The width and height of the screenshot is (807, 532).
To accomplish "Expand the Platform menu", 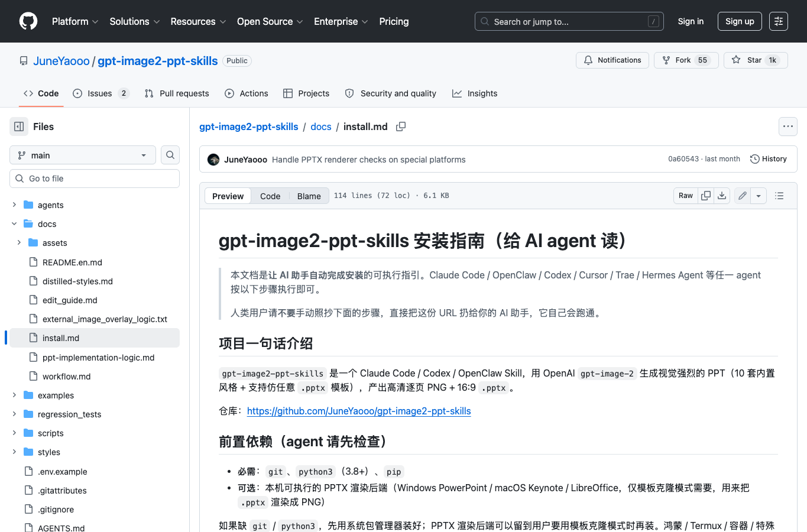I will pos(75,21).
